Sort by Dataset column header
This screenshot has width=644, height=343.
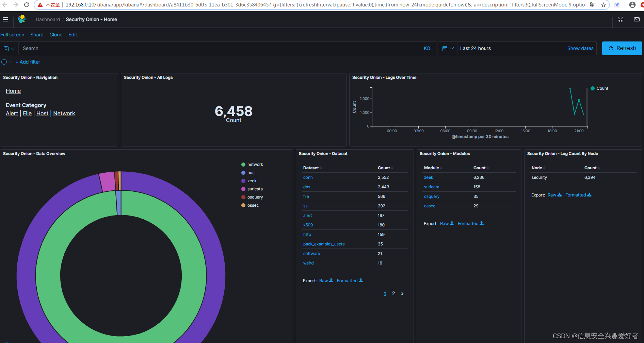pyautogui.click(x=312, y=168)
